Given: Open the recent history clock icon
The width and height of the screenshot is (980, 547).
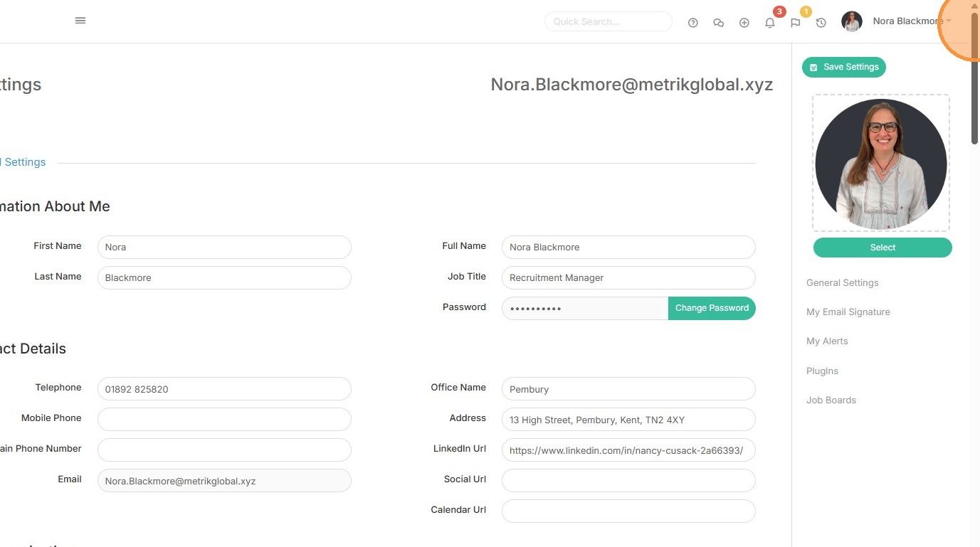Looking at the screenshot, I should click(x=821, y=23).
